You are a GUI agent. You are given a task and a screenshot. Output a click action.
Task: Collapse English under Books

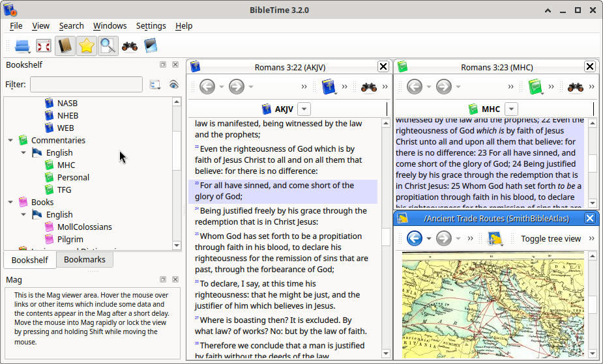point(23,214)
